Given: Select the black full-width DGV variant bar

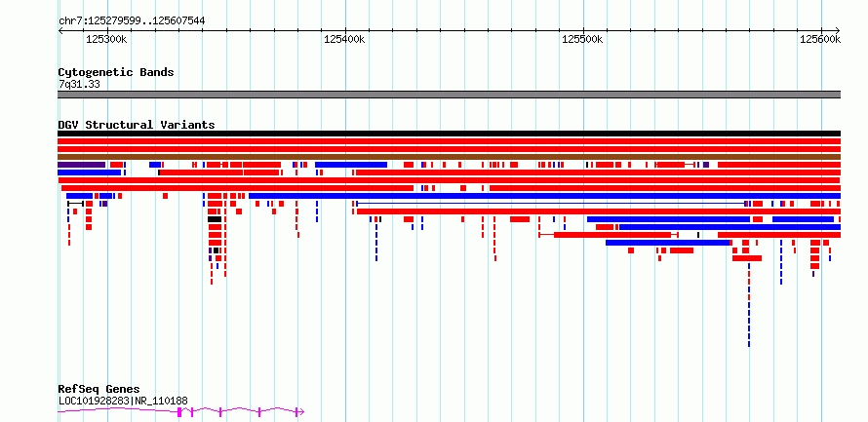Looking at the screenshot, I should click(x=449, y=134).
